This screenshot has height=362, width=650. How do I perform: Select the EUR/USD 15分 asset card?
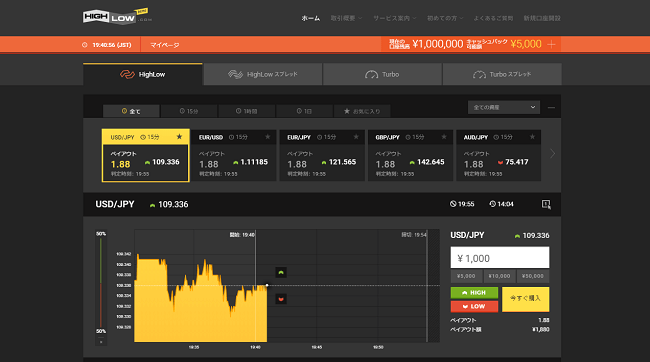(234, 155)
